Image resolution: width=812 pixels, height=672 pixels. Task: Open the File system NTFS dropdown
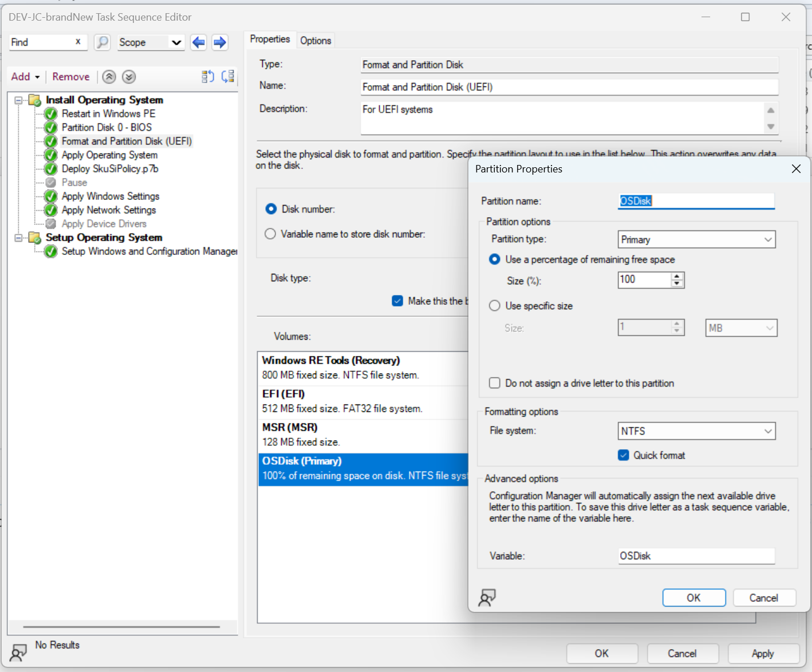(697, 431)
